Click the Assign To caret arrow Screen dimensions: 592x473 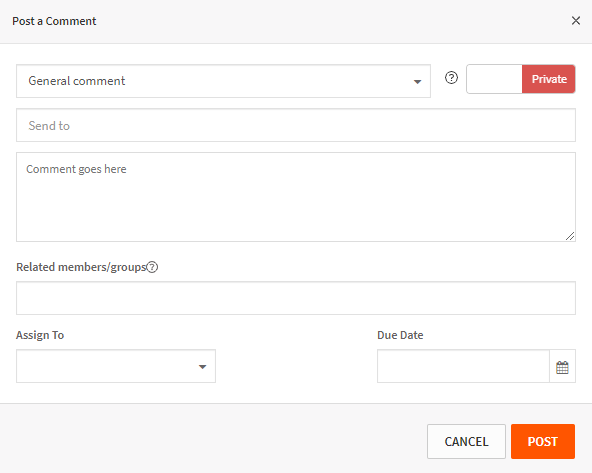202,367
